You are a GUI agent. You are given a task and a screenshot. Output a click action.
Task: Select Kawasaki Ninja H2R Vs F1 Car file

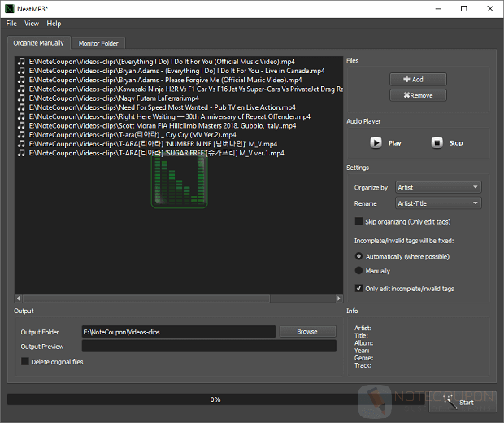point(186,89)
